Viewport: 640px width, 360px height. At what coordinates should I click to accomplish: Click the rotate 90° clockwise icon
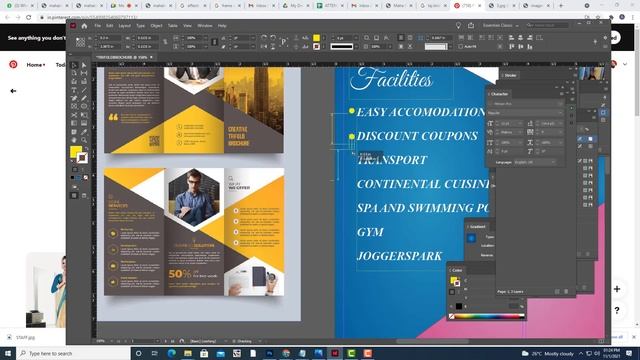264,38
